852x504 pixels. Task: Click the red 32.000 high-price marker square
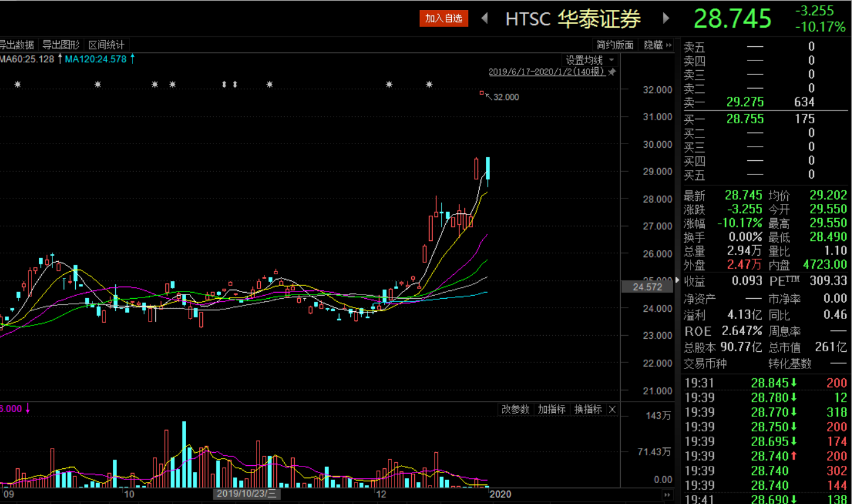(x=481, y=93)
